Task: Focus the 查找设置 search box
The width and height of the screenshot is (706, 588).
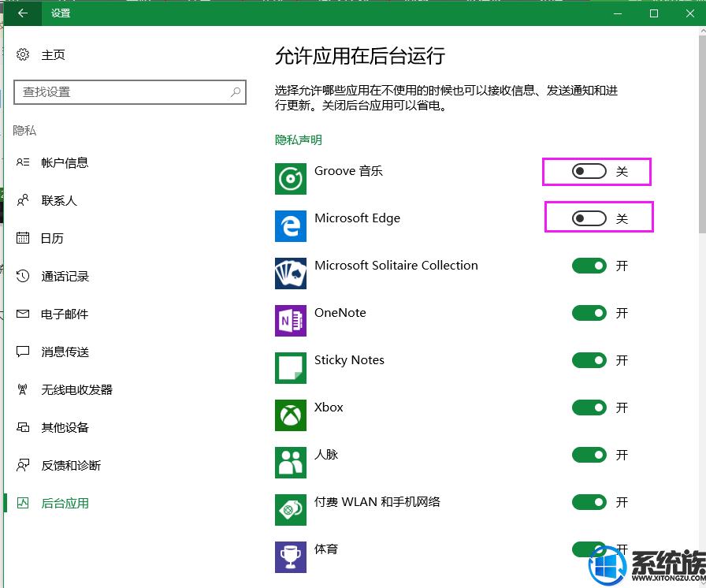Action: point(130,92)
